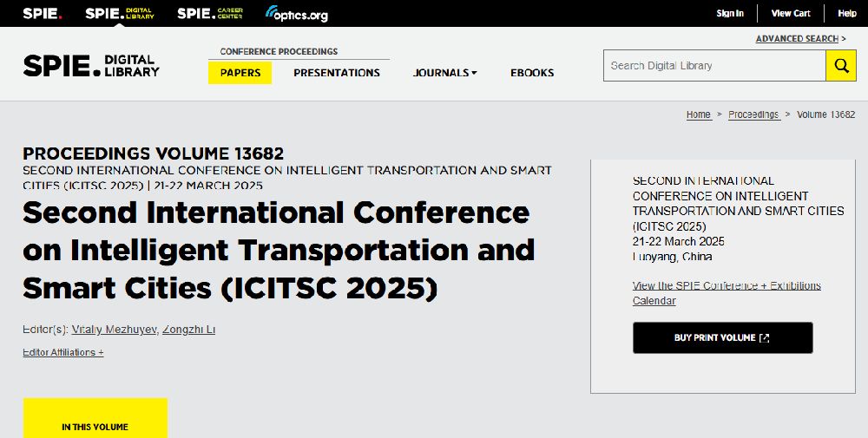Click the Buy Print Volume button
This screenshot has width=868, height=438.
(x=722, y=337)
